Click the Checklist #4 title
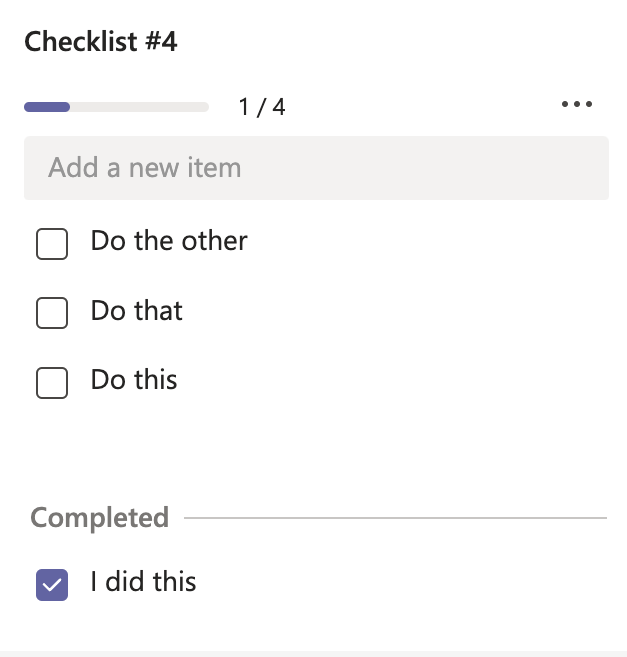 (x=101, y=42)
